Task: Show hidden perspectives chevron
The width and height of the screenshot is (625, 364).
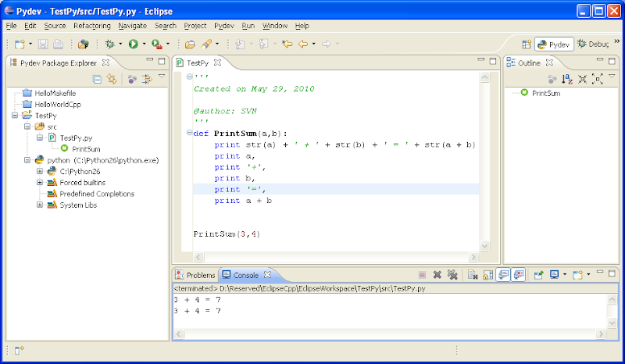Action: pyautogui.click(x=617, y=41)
